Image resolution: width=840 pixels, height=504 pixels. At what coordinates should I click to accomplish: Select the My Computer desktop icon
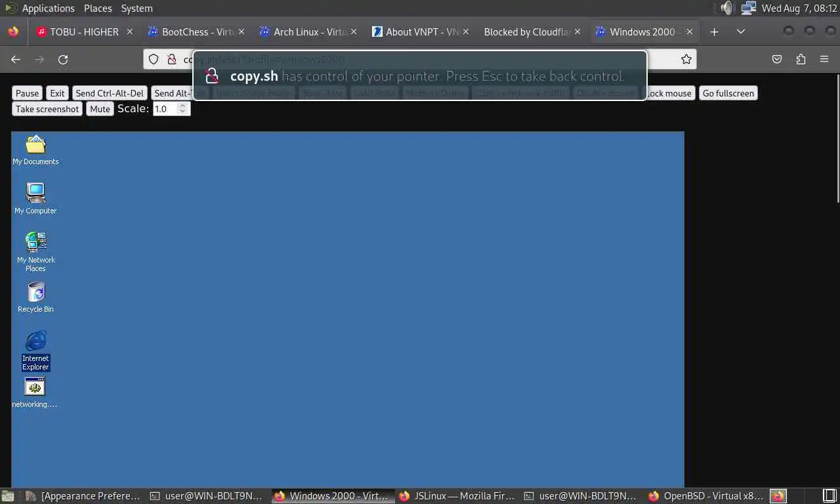[35, 199]
